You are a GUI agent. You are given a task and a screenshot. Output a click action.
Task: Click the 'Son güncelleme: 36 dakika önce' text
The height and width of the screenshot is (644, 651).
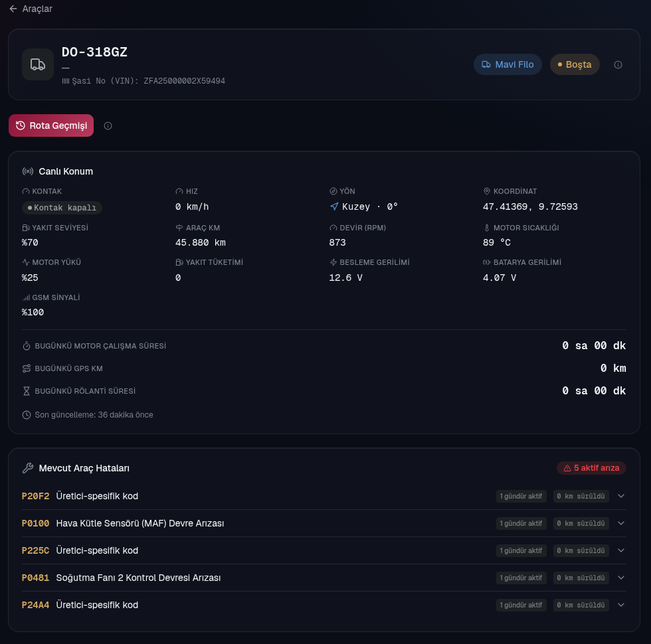point(94,415)
